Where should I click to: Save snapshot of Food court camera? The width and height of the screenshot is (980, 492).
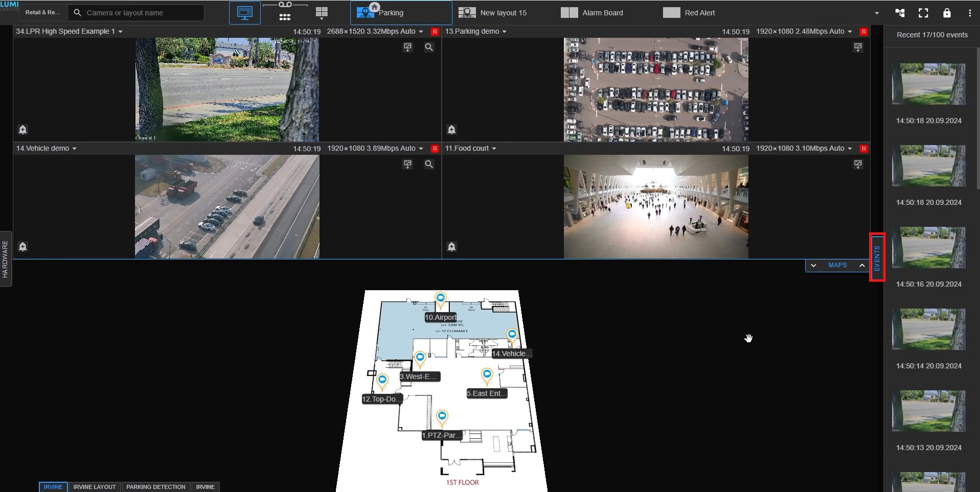point(858,165)
